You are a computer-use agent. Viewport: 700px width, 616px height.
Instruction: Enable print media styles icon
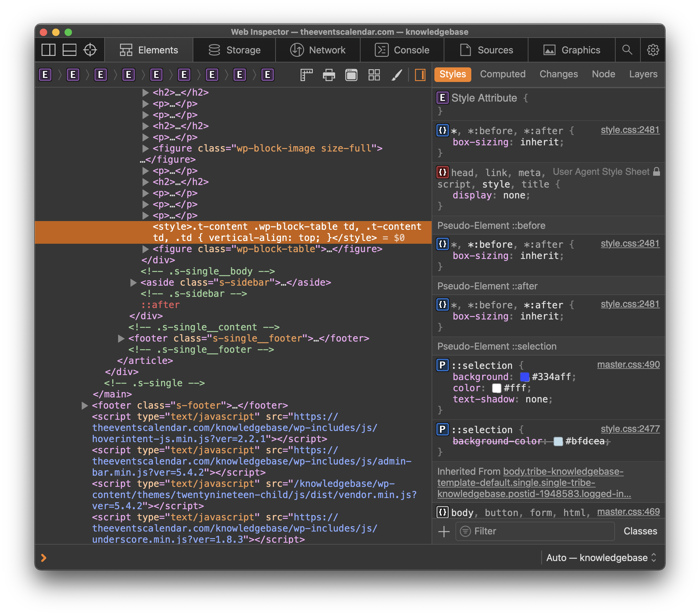(x=329, y=75)
